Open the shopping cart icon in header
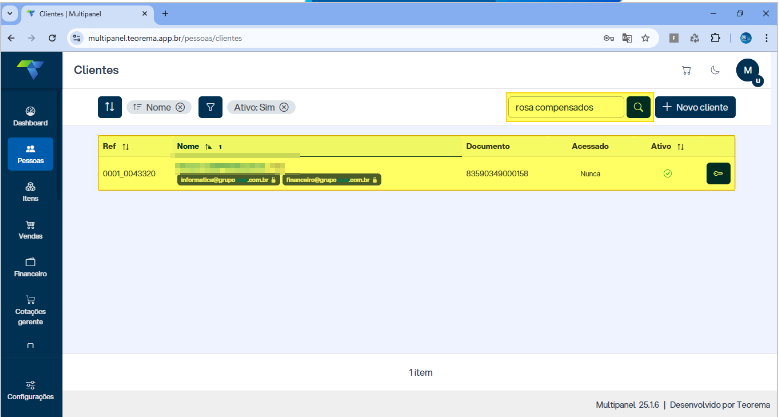Image resolution: width=779 pixels, height=417 pixels. coord(687,71)
